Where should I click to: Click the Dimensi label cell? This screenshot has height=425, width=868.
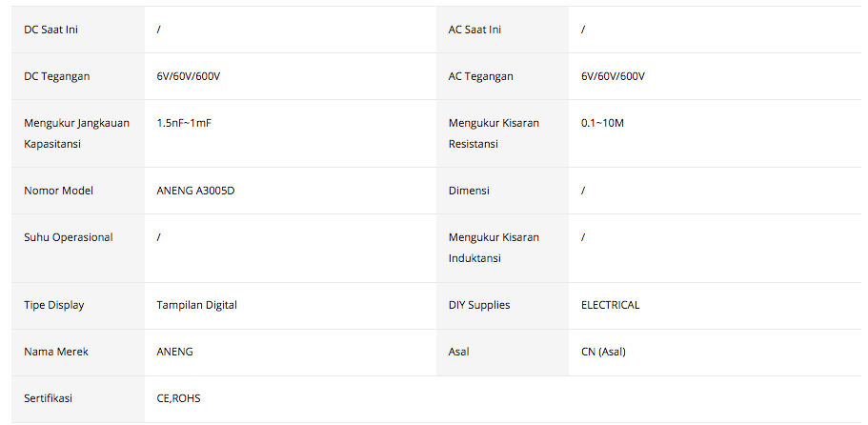click(x=469, y=191)
